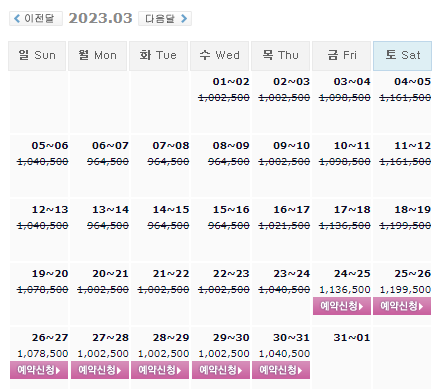Image resolution: width=443 pixels, height=392 pixels.
Task: Click the 29~30 date label
Action: click(x=231, y=338)
